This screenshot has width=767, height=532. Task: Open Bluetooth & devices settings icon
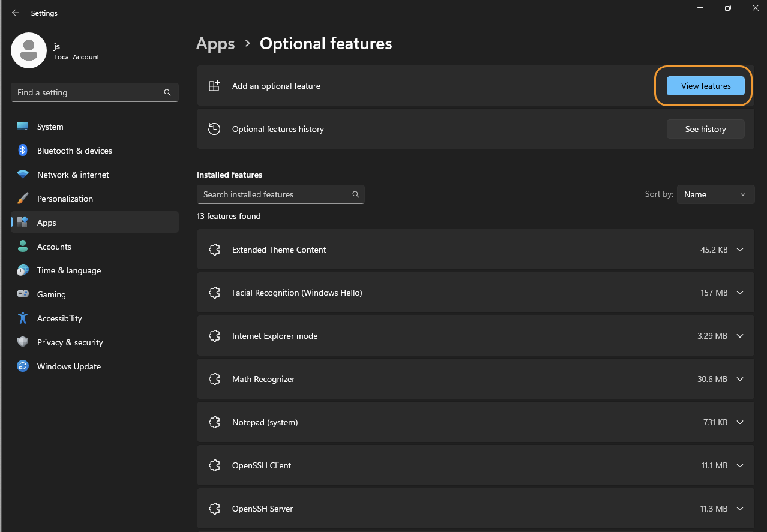click(x=23, y=151)
